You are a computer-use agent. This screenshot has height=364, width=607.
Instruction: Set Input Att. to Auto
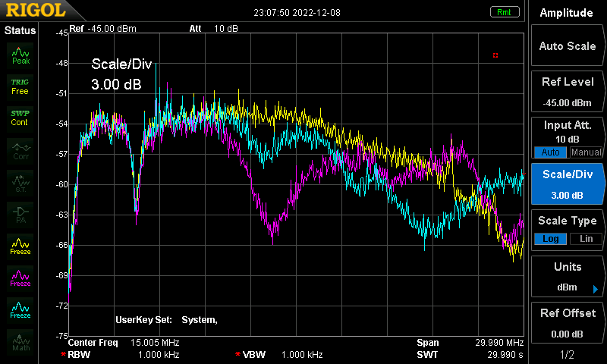pos(550,152)
